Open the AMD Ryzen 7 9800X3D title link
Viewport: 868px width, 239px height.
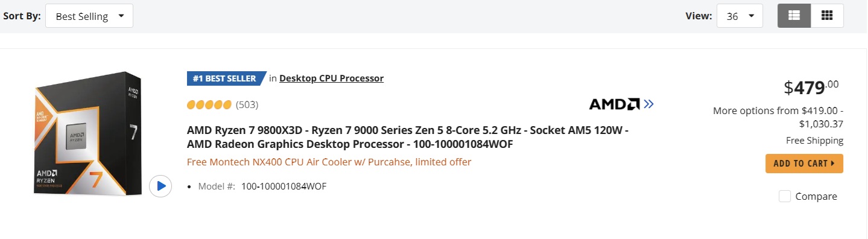(x=408, y=138)
